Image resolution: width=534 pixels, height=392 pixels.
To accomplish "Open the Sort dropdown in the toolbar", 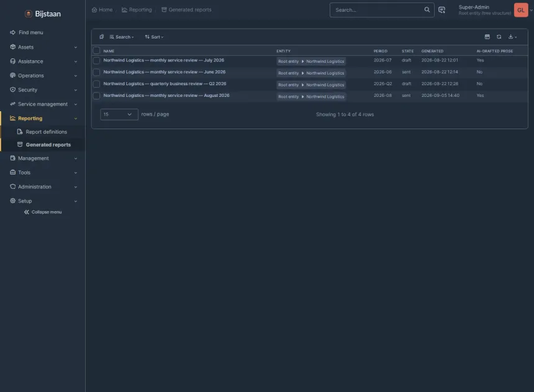I will (x=154, y=37).
